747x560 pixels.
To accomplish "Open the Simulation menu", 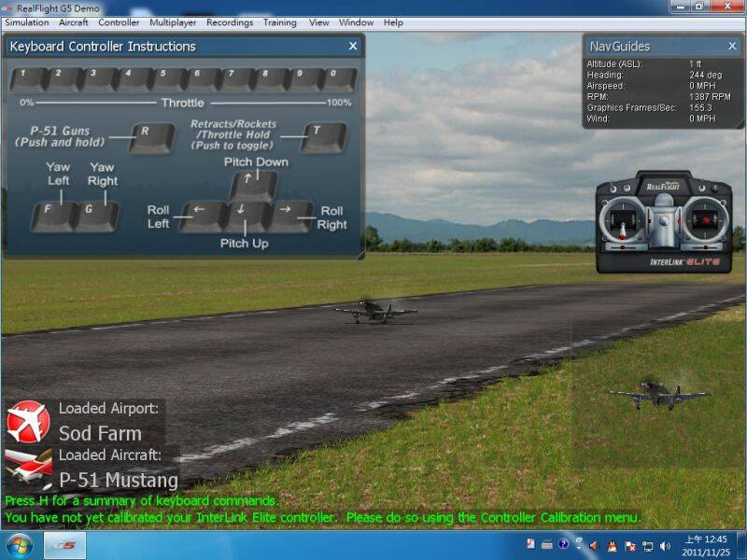I will click(27, 22).
